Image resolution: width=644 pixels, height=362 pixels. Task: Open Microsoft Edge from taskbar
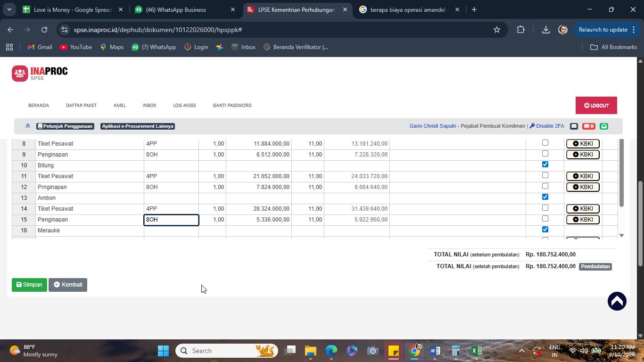click(x=331, y=351)
